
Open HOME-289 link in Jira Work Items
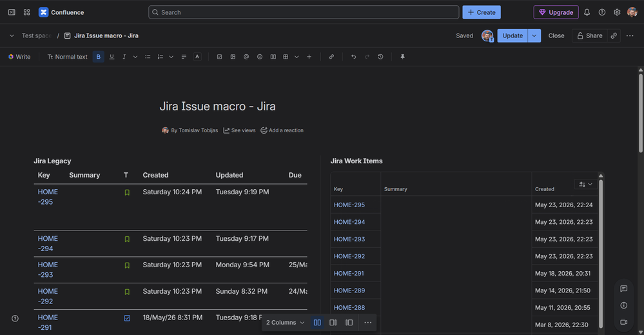tap(349, 290)
